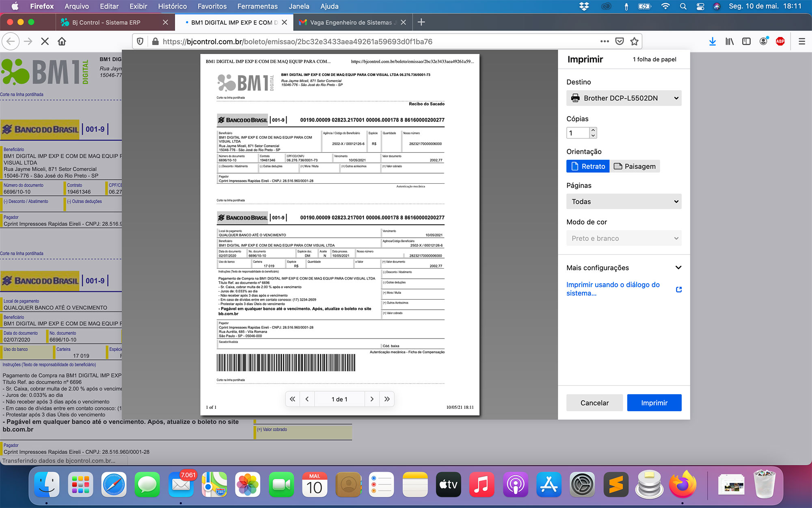812x508 pixels.
Task: Open Páginas dropdown showing Todas
Action: click(x=624, y=202)
